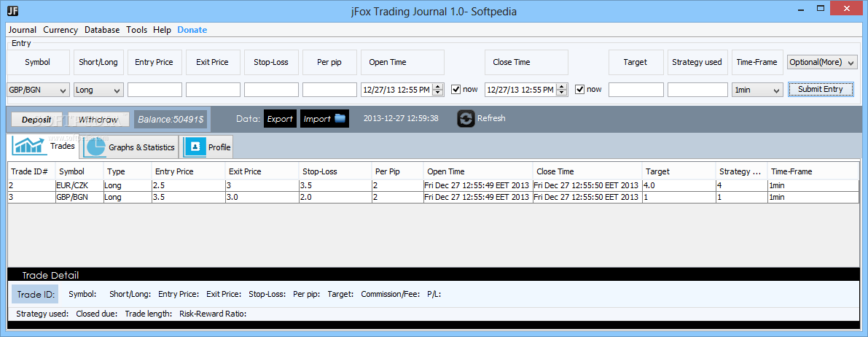Click the Import data button
Screen dimensions: 868x337
324,119
